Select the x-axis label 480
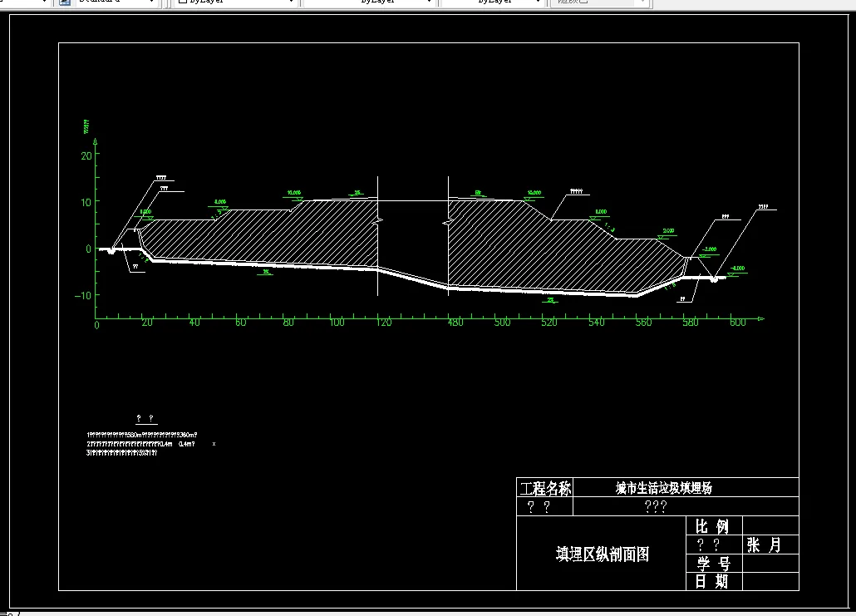This screenshot has height=616, width=856. (x=455, y=323)
